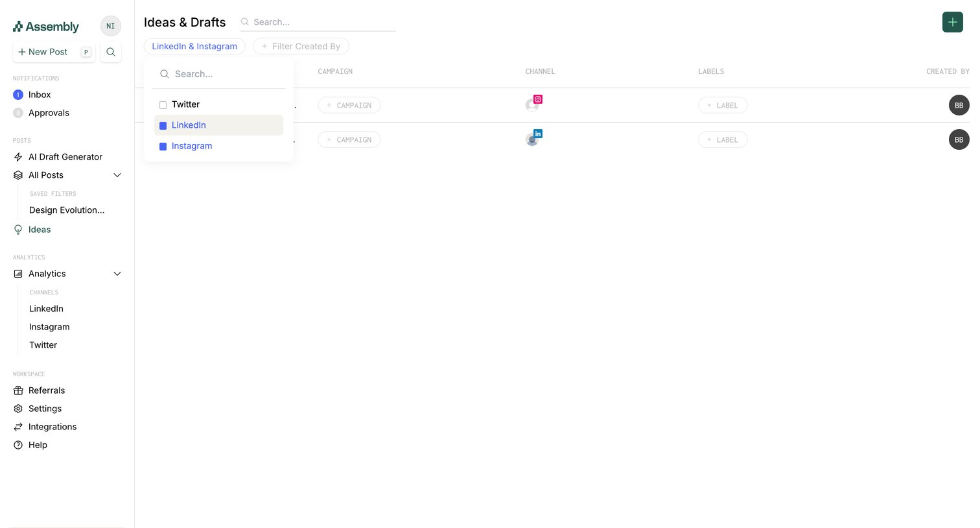
Task: Click the Settings gear icon
Action: click(18, 409)
